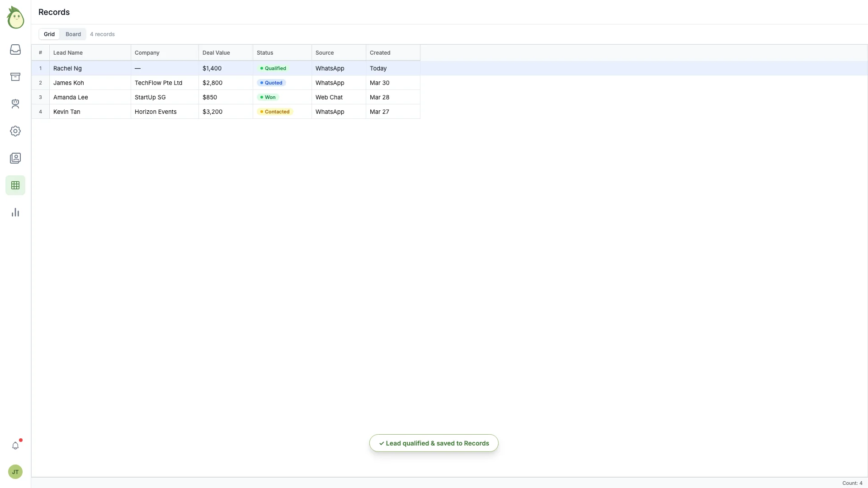
Task: Open the Created column header options
Action: [380, 52]
